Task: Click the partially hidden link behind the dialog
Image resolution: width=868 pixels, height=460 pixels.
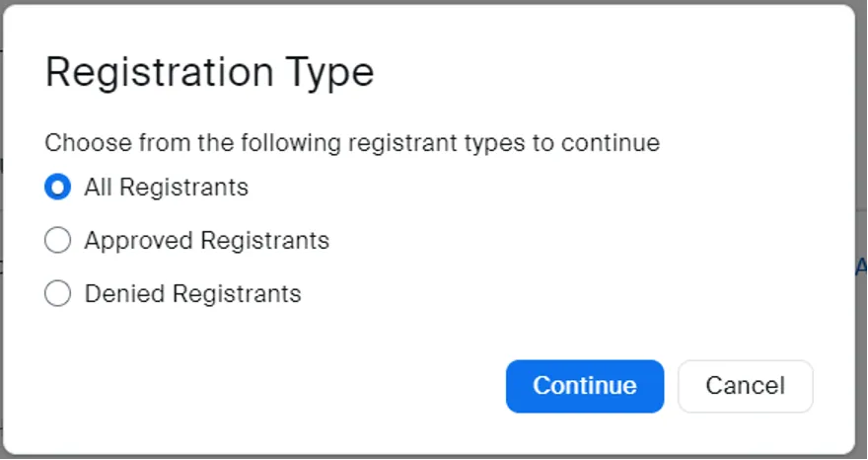Action: 862,268
